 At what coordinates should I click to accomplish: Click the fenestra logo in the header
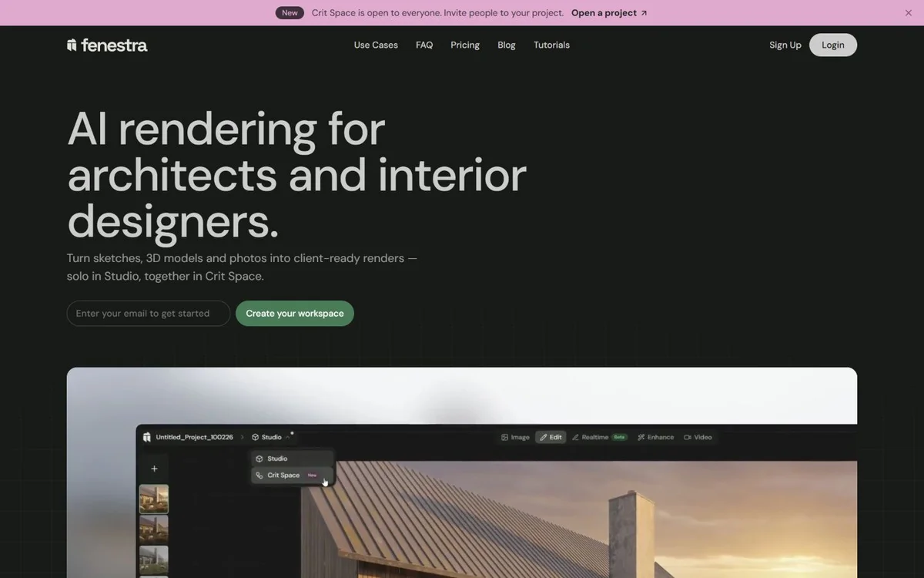107,45
